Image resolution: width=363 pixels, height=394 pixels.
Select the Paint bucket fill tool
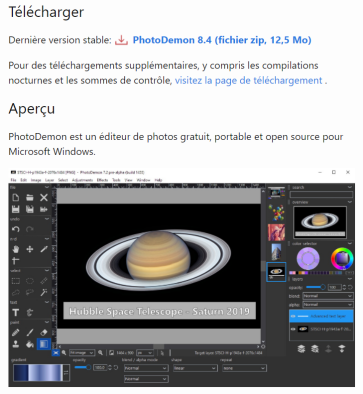coord(30,344)
